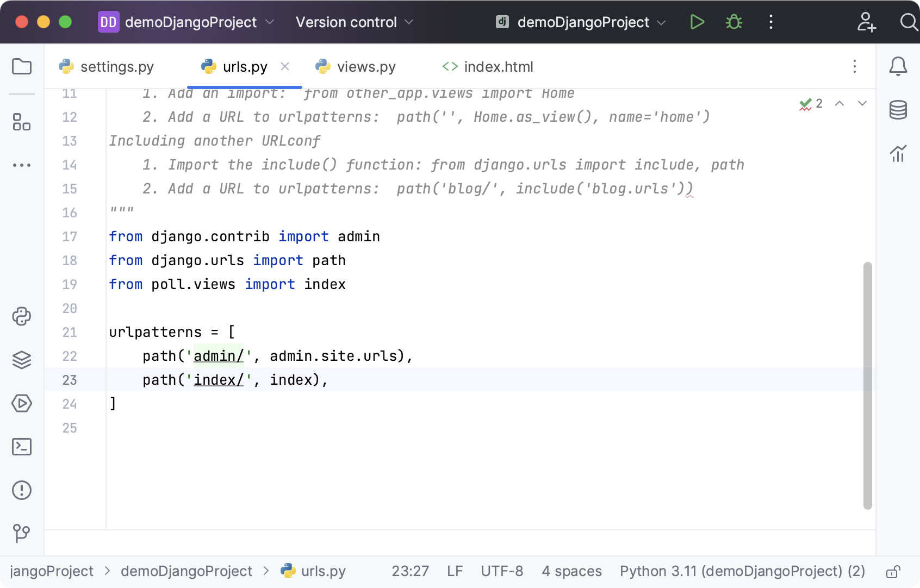Open the Terminal tool window

(22, 447)
